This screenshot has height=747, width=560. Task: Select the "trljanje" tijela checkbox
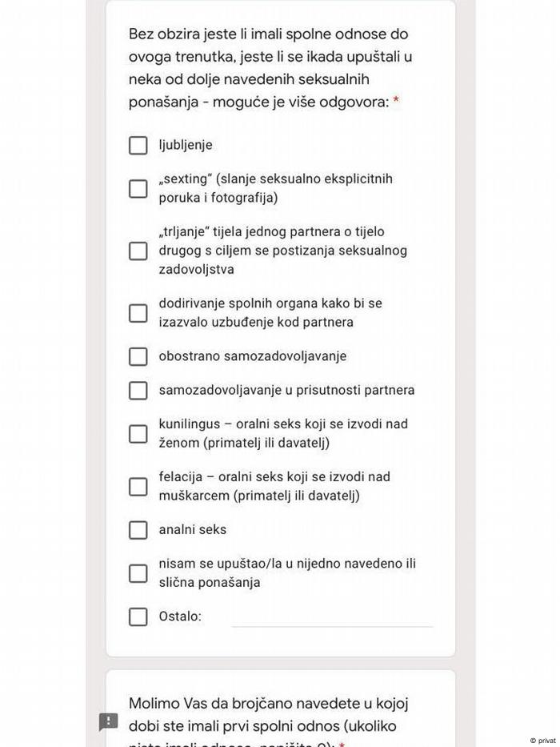click(138, 251)
